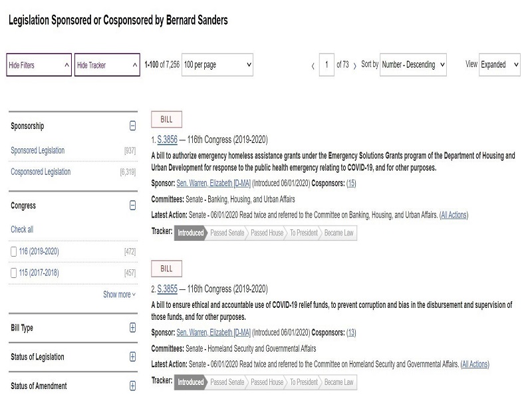Collapse the Sponsorship filter section

(x=132, y=126)
